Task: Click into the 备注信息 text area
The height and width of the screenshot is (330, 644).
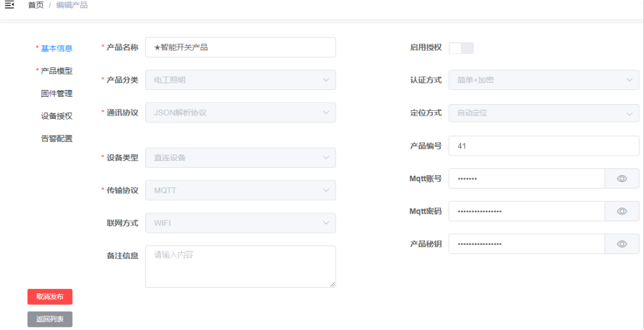Action: pos(240,266)
